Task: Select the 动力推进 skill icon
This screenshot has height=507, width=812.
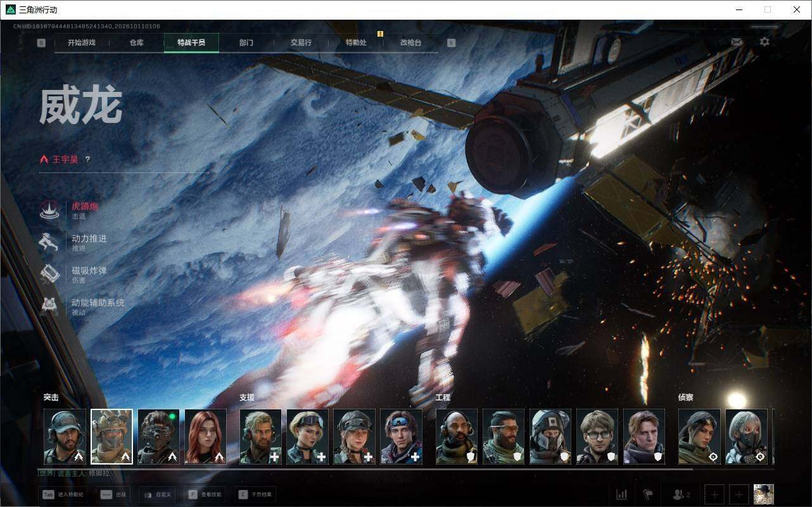Action: click(x=49, y=242)
